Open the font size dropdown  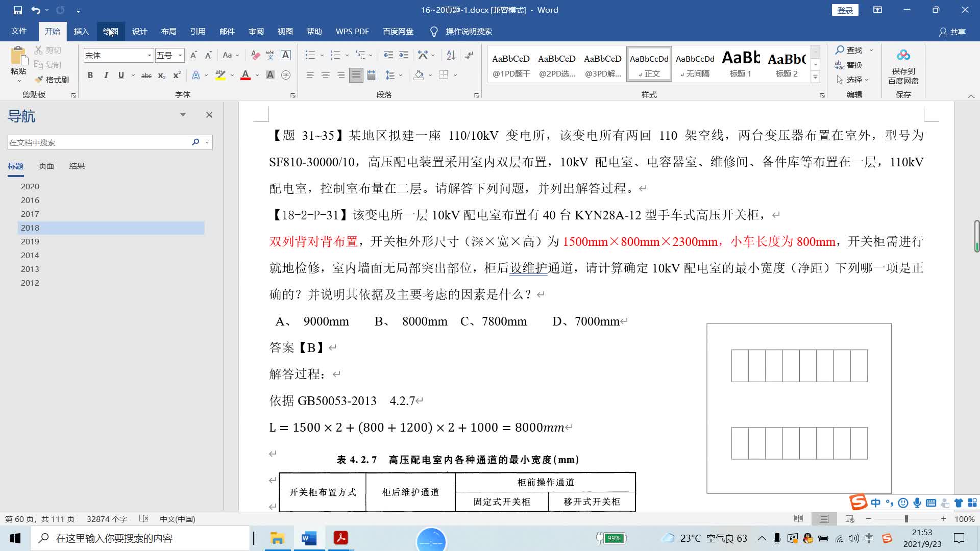pos(180,55)
